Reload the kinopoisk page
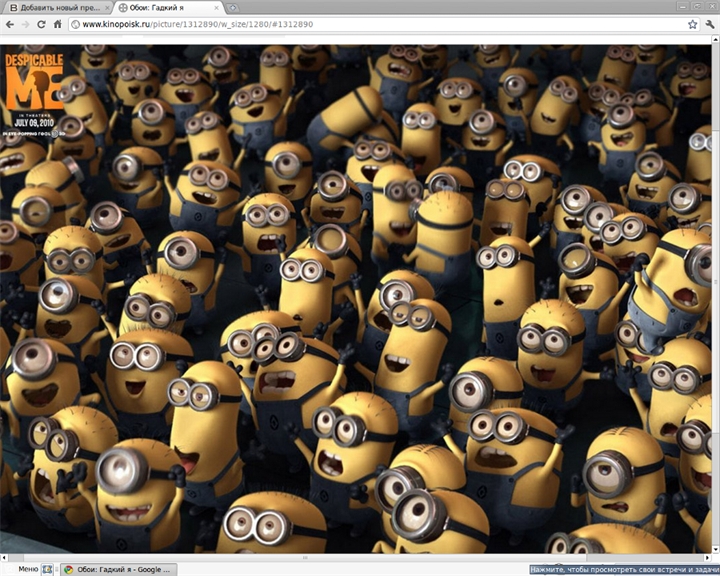Image resolution: width=720 pixels, height=576 pixels. (41, 24)
